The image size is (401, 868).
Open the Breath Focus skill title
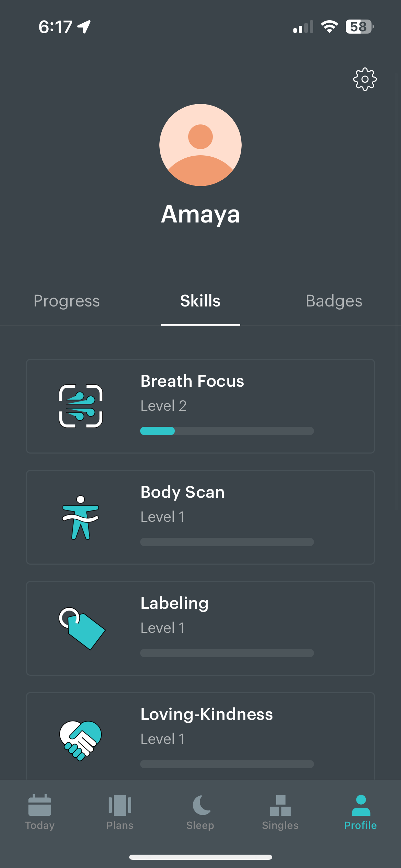tap(192, 381)
